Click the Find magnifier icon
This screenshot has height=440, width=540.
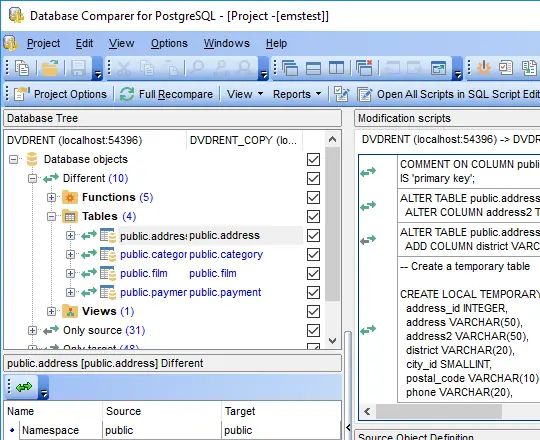197,68
